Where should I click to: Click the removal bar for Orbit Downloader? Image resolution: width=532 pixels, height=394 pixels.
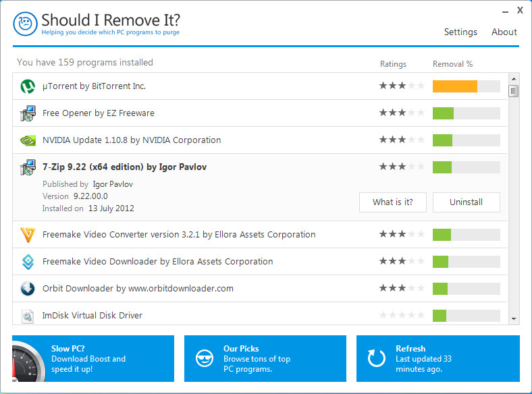point(467,289)
